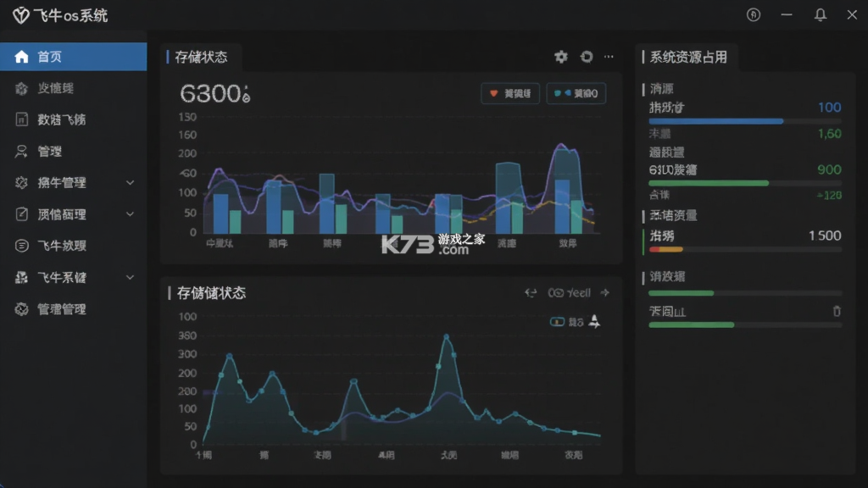Open the circular help icon in title bar

coord(754,15)
